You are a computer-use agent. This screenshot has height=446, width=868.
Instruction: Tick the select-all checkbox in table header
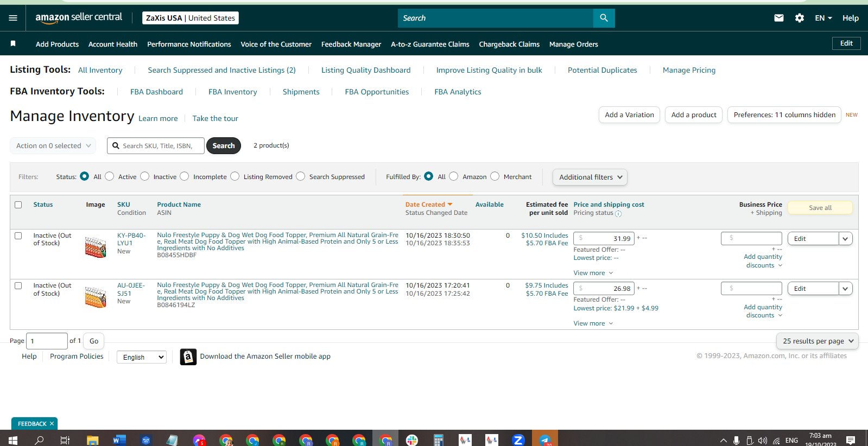[x=18, y=205]
